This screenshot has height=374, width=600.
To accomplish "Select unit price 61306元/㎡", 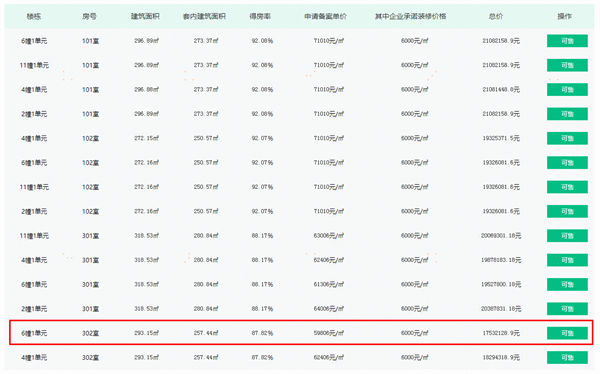I will click(329, 284).
